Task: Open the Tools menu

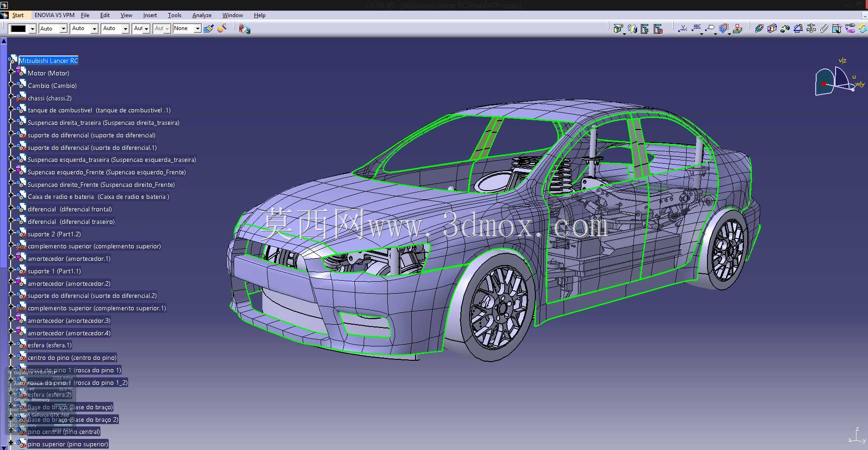Action: [174, 15]
